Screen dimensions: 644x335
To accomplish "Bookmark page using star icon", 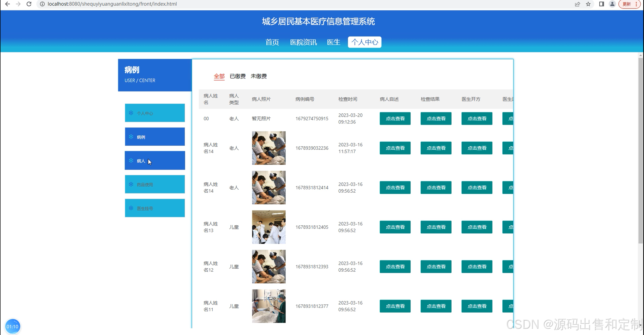I will click(x=588, y=4).
